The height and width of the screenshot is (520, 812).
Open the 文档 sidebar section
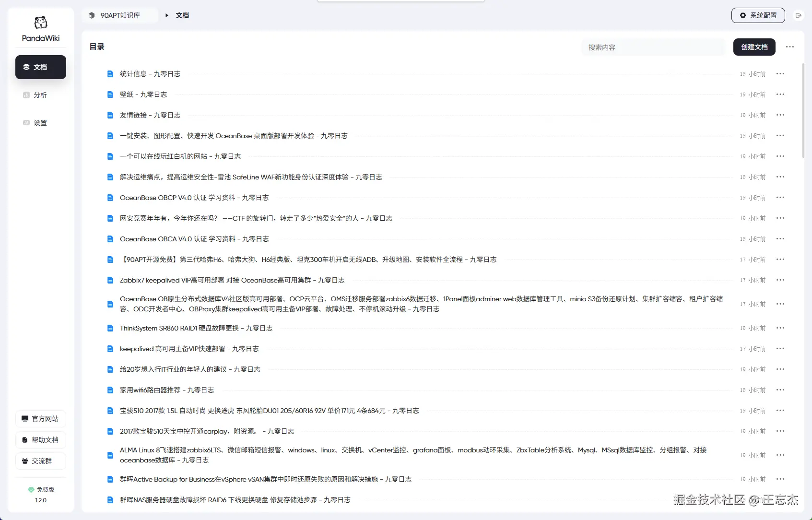click(41, 67)
